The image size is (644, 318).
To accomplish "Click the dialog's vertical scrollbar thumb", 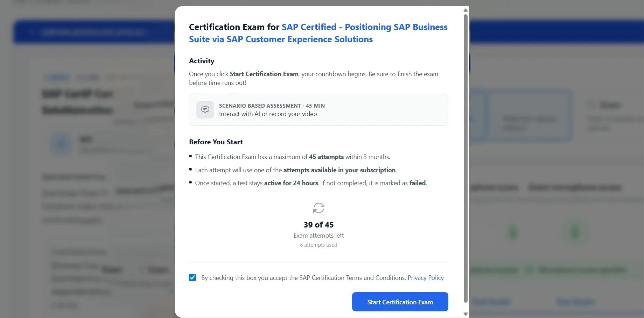I will click(465, 157).
